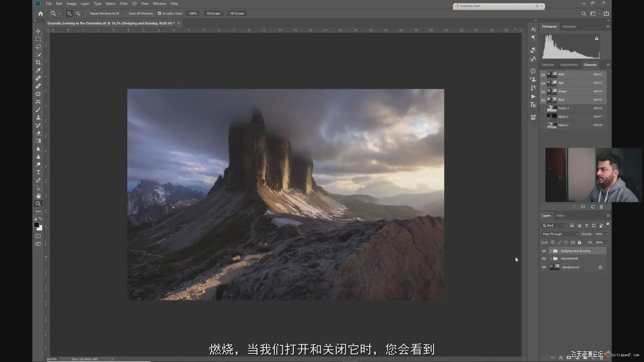Open the Pass Through blend mode dropdown

tap(560, 234)
